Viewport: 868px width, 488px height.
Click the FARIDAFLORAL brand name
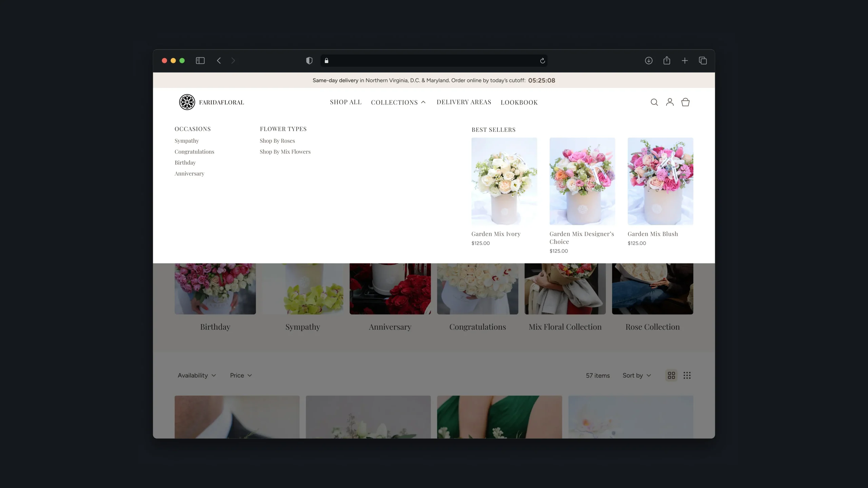[221, 102]
